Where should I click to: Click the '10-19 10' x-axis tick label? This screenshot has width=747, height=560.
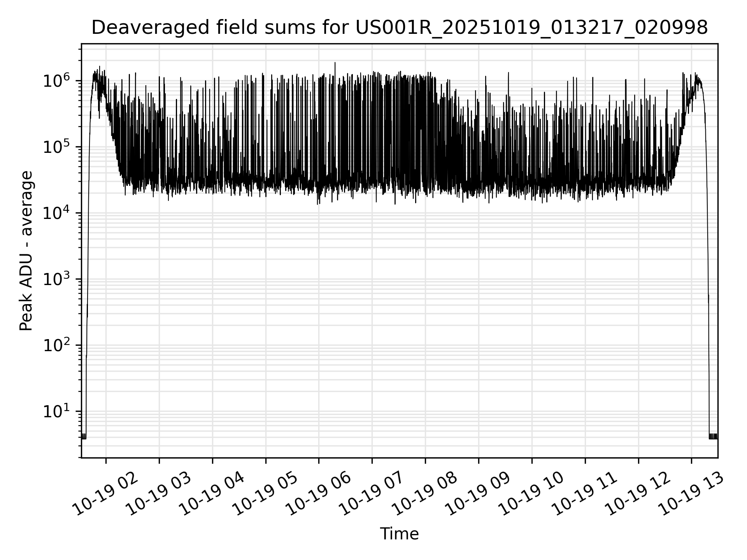click(532, 493)
